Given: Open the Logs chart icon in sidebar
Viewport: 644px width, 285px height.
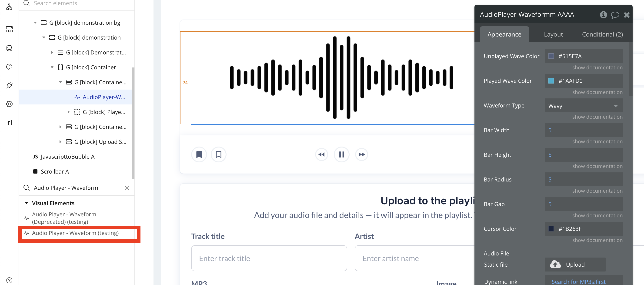Looking at the screenshot, I should tap(9, 123).
